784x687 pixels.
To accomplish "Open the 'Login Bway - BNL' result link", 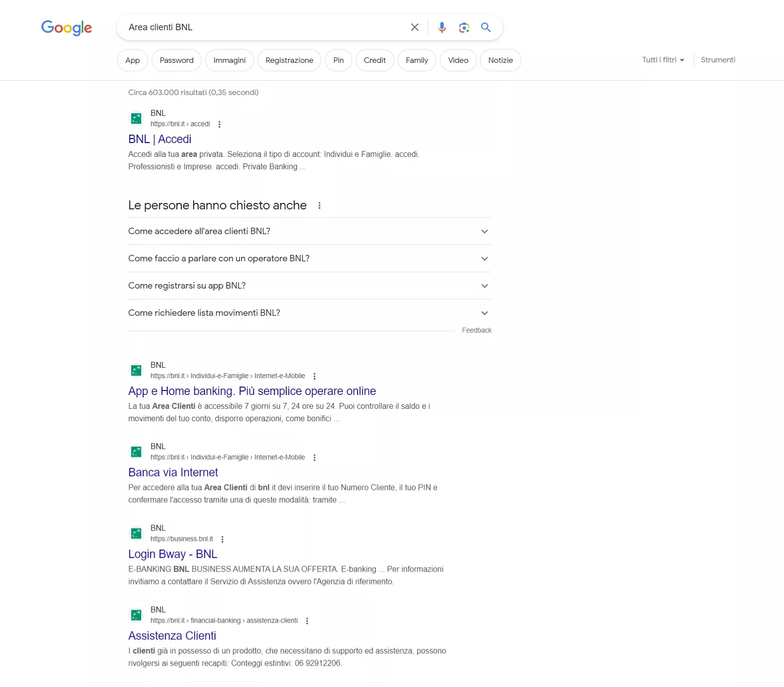I will (173, 554).
